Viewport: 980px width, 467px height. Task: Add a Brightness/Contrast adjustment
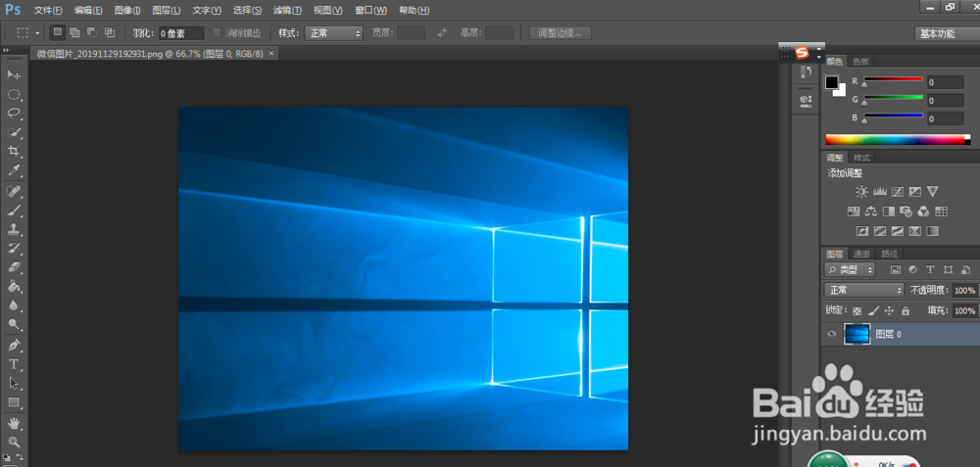(x=861, y=192)
